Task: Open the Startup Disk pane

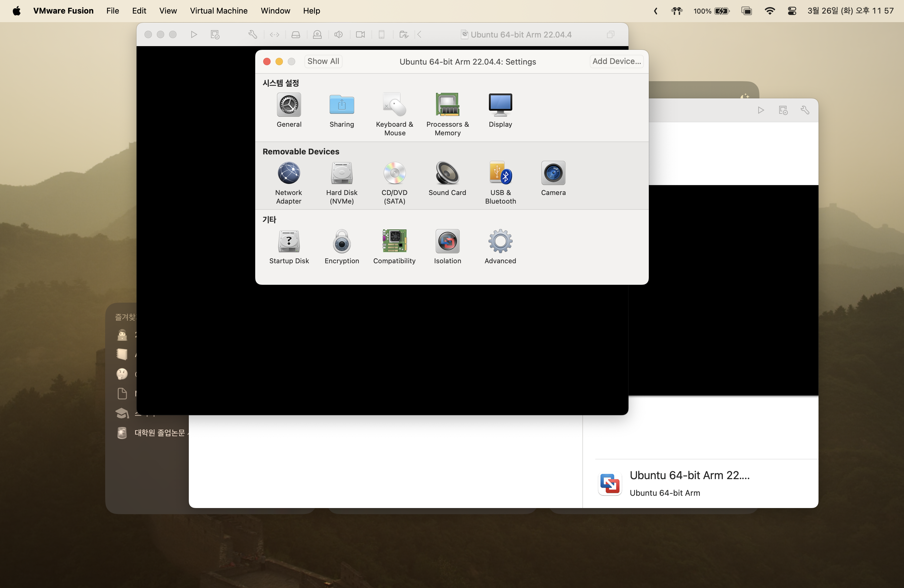Action: 289,247
